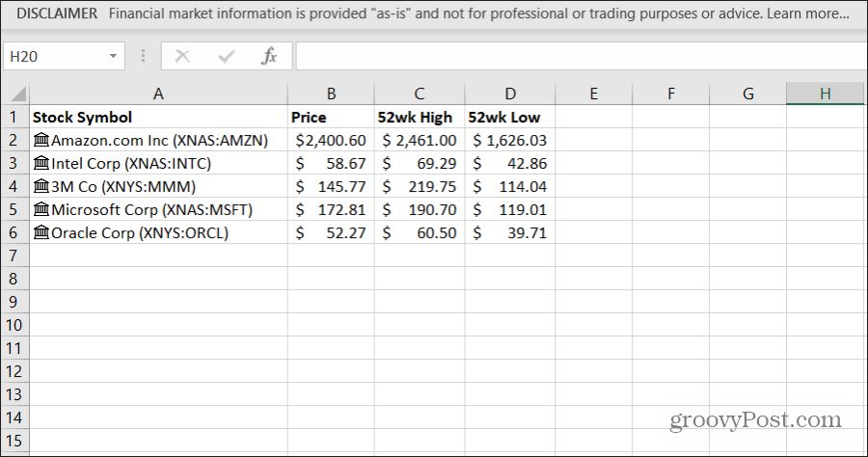Select the Amazon price cell $2,400.60
The width and height of the screenshot is (868, 457).
(331, 141)
